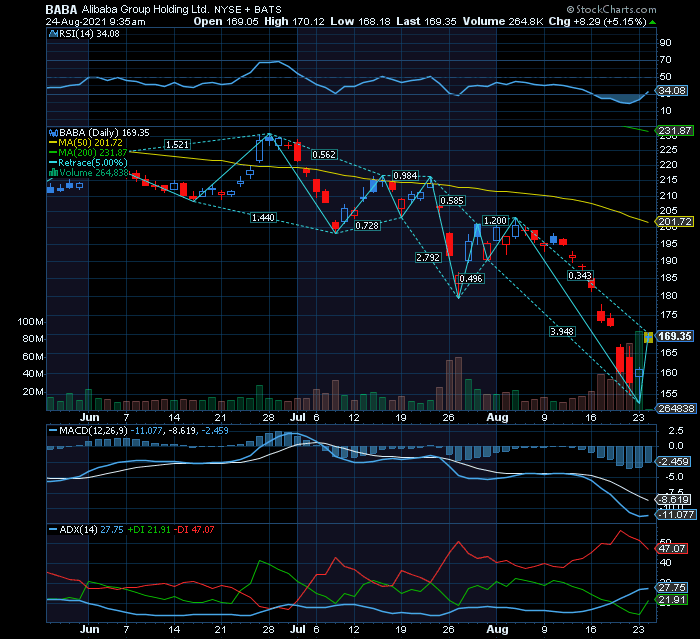Click the 0.496 retrace ratio label

point(471,279)
